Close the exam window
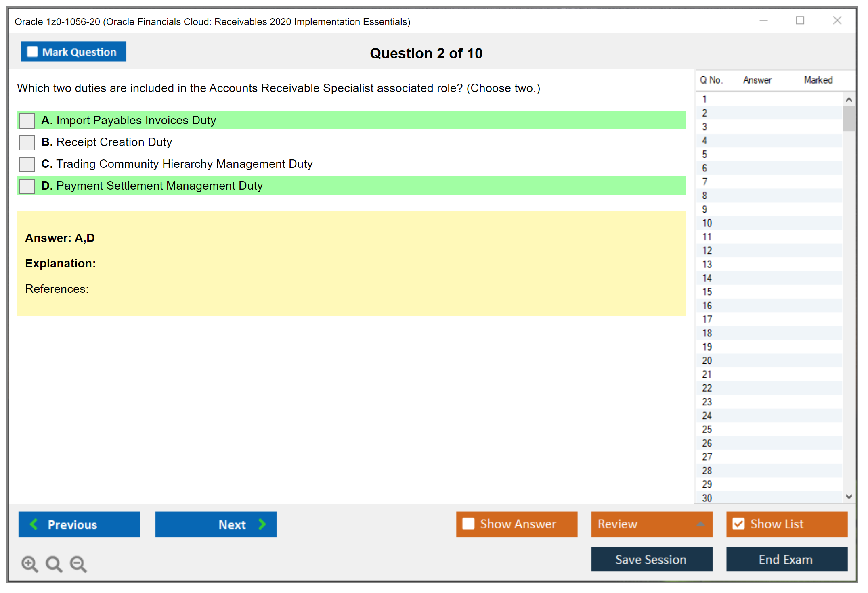This screenshot has width=868, height=593. [x=837, y=21]
